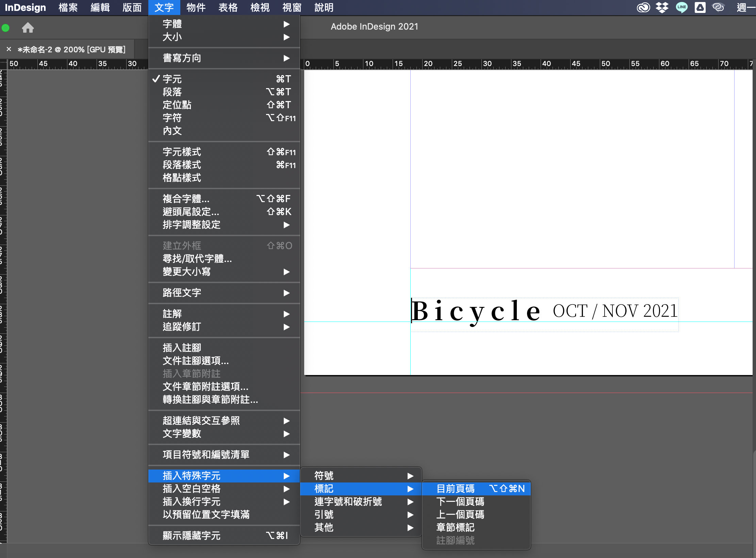Toggle 顯示隱藏字元 hidden characters
Image resolution: width=756 pixels, height=558 pixels.
[x=191, y=536]
